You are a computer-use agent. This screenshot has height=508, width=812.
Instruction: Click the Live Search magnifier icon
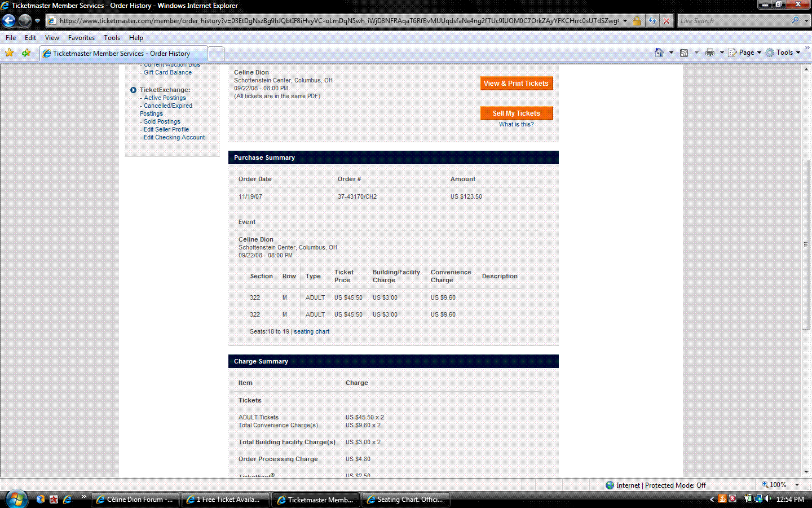tap(795, 20)
